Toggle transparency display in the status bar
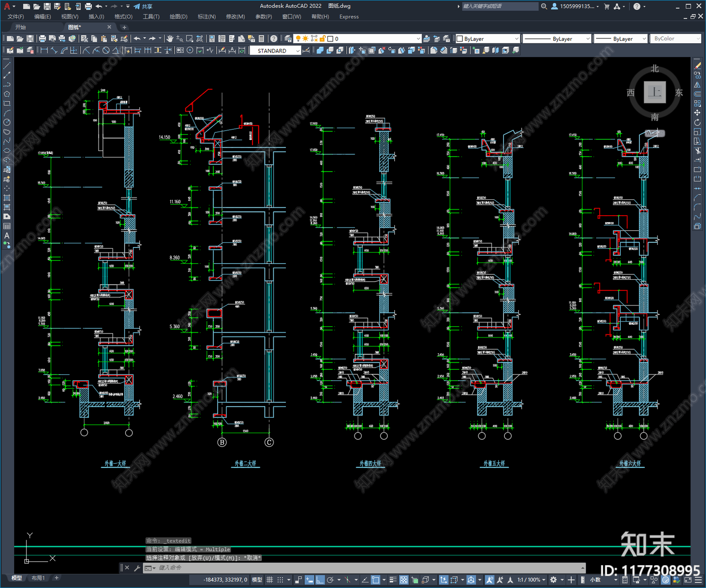Viewport: 706px width, 588px height. click(404, 580)
